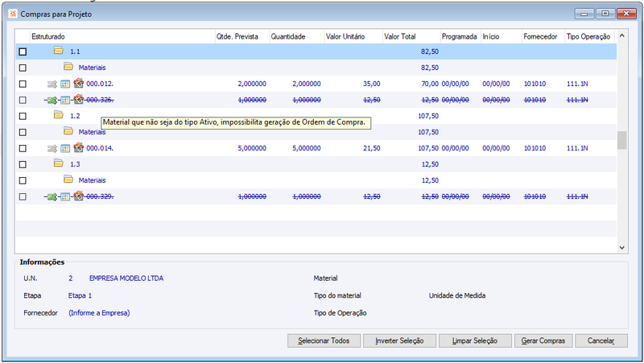Click the material package icon beside 000.012.
Image resolution: width=644 pixels, height=363 pixels.
(78, 84)
